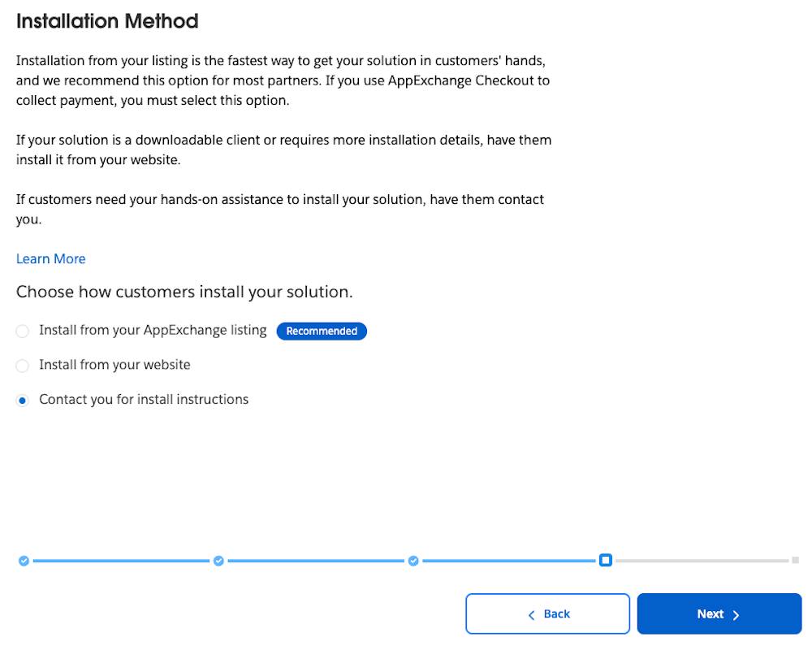Click 'Contact you for install instructions' label text
The image size is (812, 646).
point(144,400)
